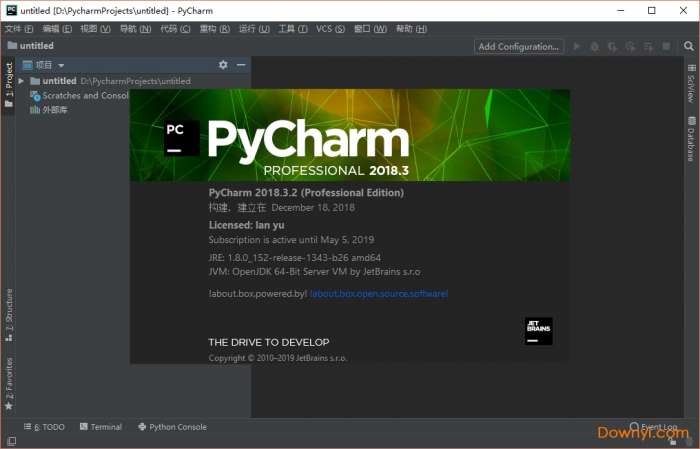The height and width of the screenshot is (449, 700).
Task: Click the PyCharm Professional 2018.3 banner image
Action: (350, 135)
